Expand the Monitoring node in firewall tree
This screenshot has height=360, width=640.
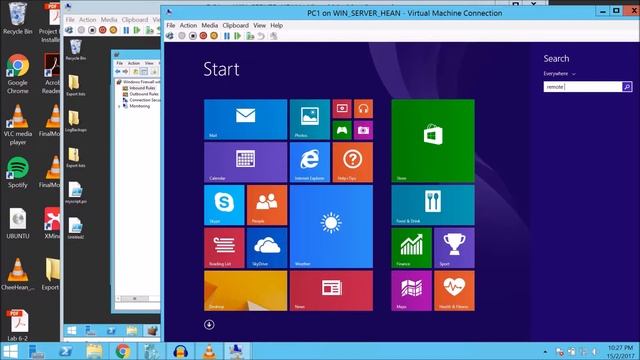tap(119, 106)
